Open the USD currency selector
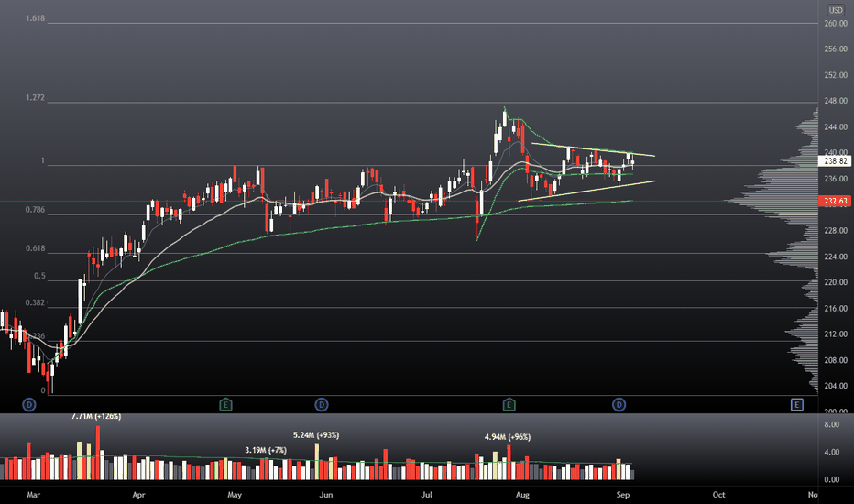 coord(836,10)
